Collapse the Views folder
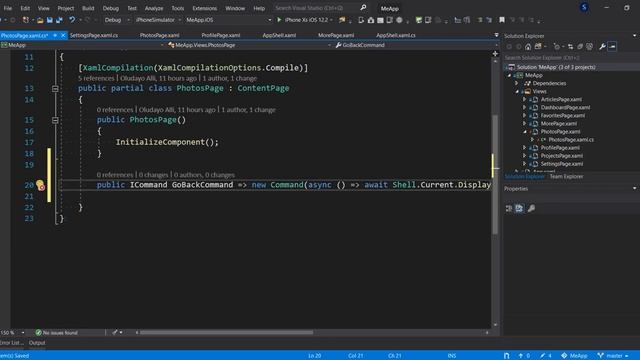This screenshot has width=640, height=360. click(517, 91)
